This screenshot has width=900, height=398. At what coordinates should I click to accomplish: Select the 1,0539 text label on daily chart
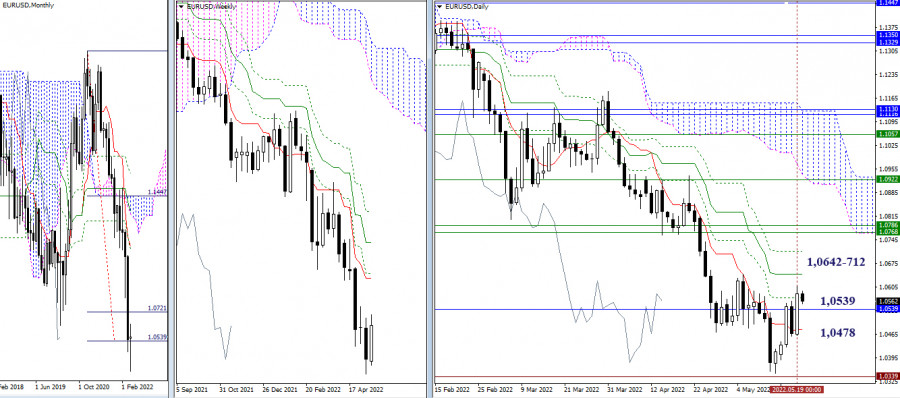(837, 301)
